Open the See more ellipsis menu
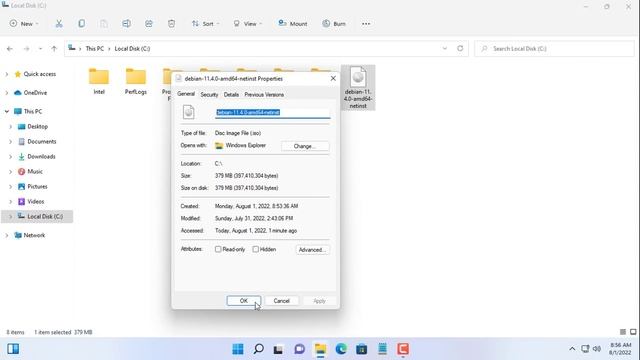 coord(366,24)
